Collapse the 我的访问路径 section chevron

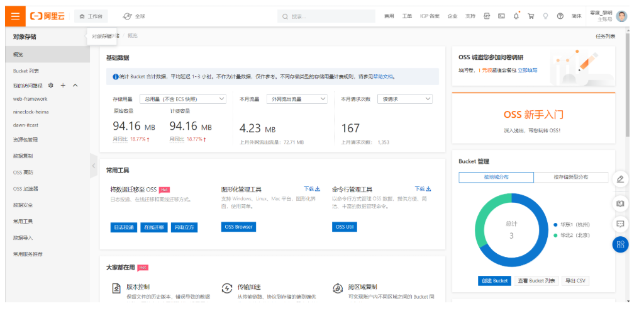click(x=75, y=85)
